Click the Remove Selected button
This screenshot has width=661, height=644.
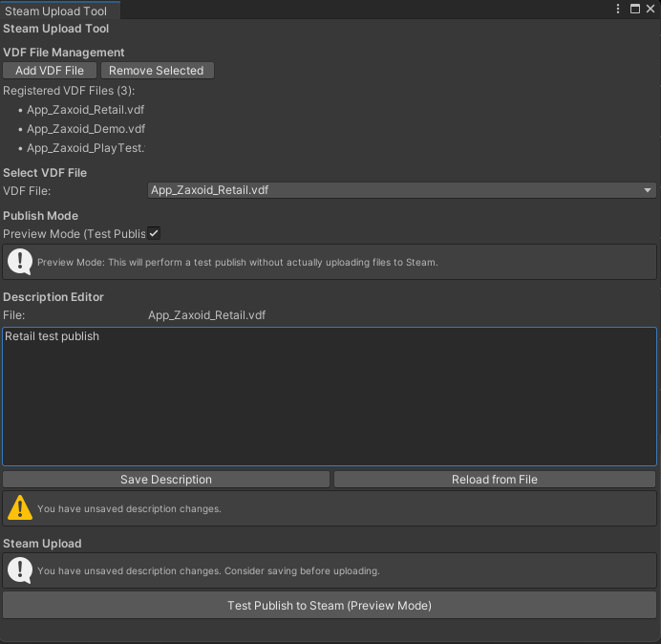(x=158, y=71)
